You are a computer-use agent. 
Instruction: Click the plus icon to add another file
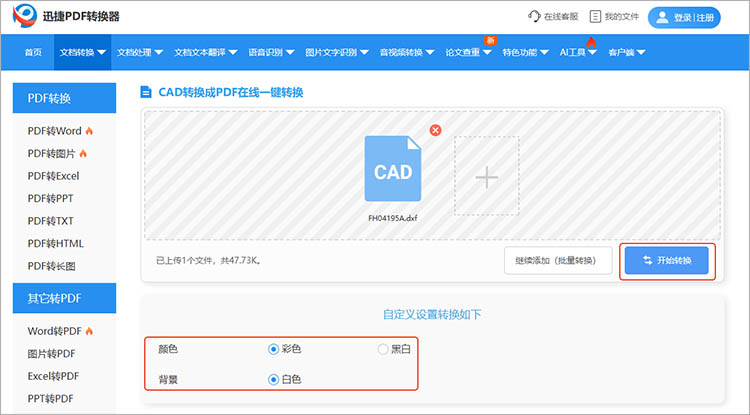(486, 176)
